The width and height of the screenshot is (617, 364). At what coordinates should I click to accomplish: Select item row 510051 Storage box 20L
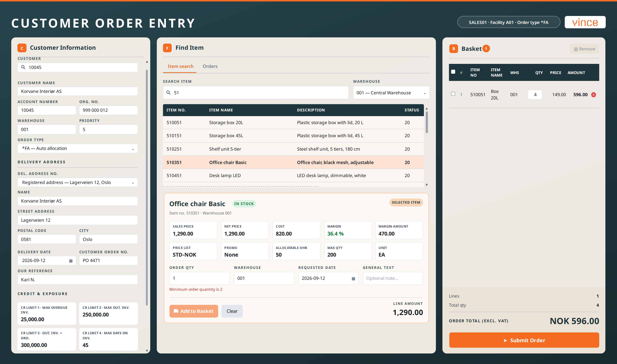coord(293,123)
